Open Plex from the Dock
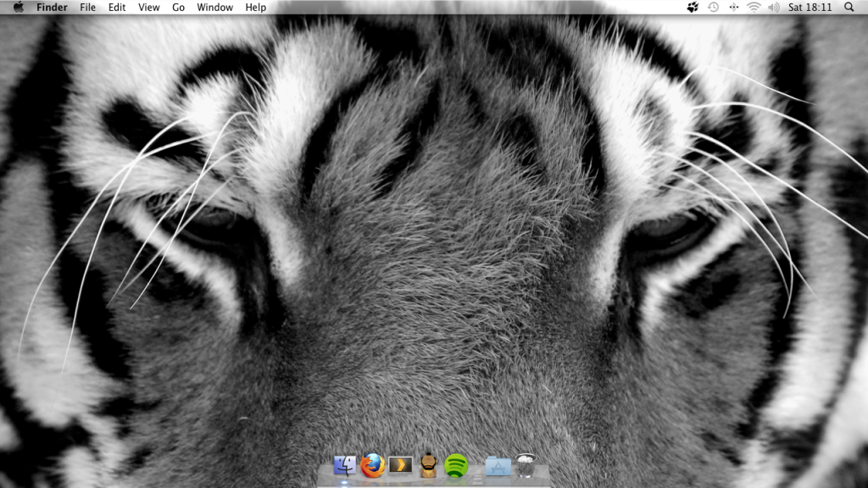Image resolution: width=868 pixels, height=488 pixels. 400,464
